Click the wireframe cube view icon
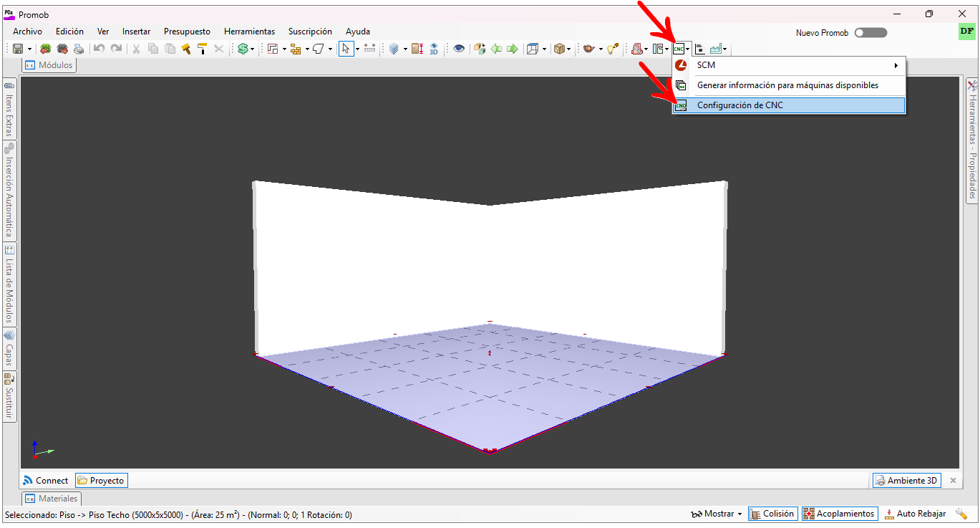980x528 pixels. (532, 49)
